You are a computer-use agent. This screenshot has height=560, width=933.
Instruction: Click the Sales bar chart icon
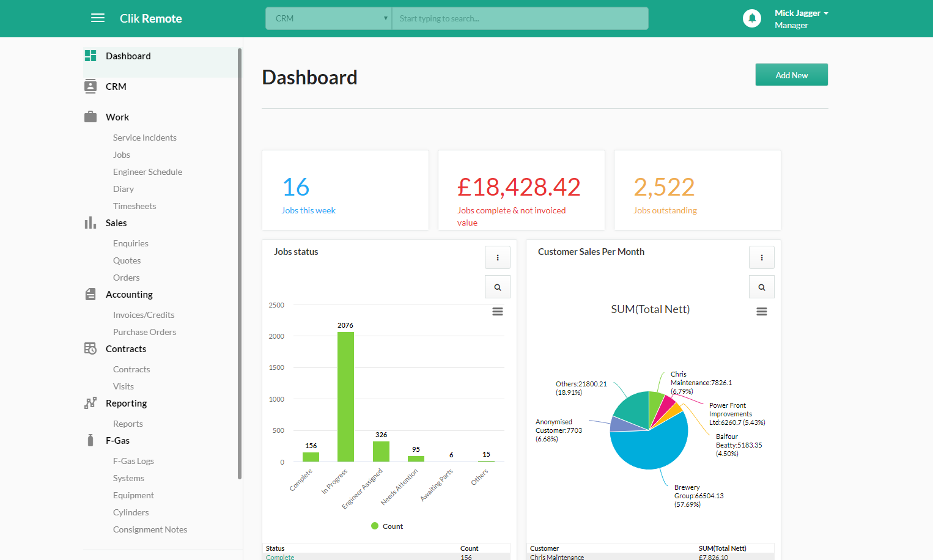[90, 223]
